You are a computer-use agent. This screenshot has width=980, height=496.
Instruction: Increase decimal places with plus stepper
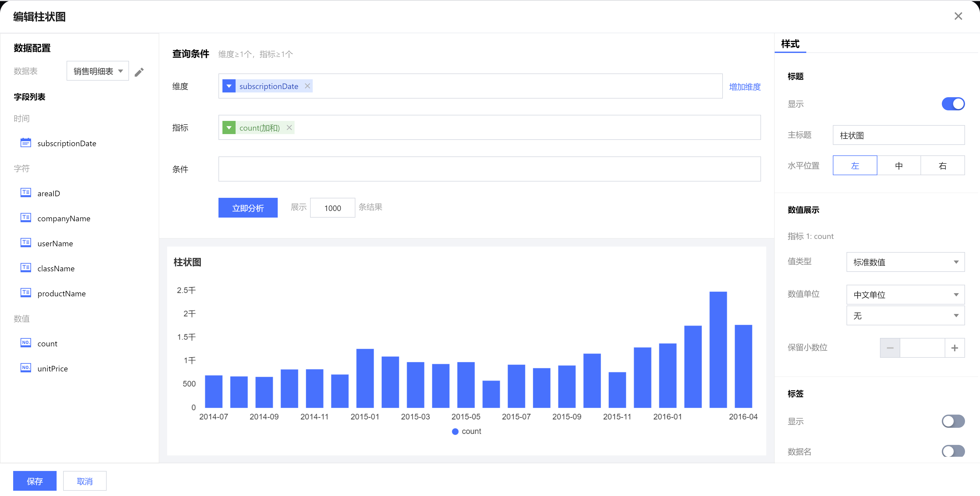[x=954, y=347]
